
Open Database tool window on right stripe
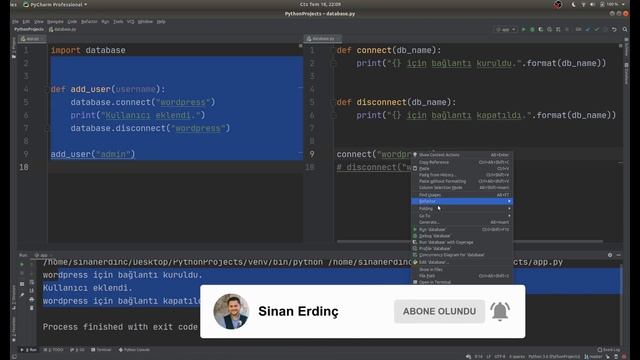coord(626,73)
